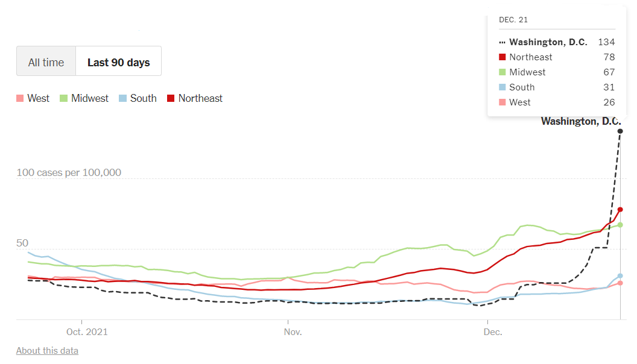Image resolution: width=637 pixels, height=364 pixels.
Task: Select the dashed Washington, D.C. icon in the tooltip
Action: [x=502, y=42]
